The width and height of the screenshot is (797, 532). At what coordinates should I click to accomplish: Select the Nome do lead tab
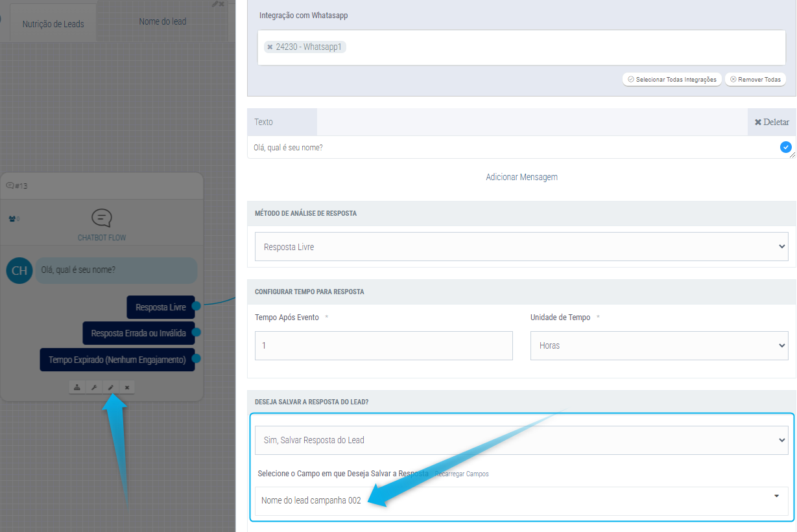coord(162,22)
